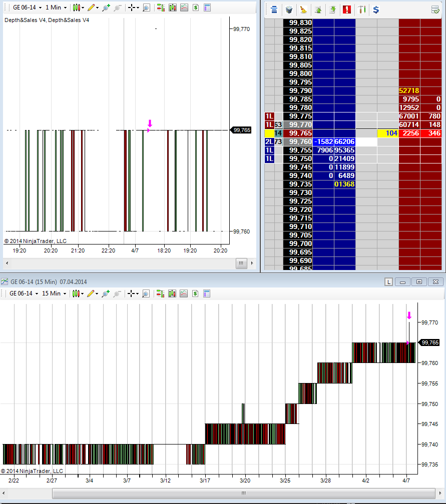Screen dimensions: 446x504
Task: Click the 66206 bid size cell
Action: tap(344, 142)
